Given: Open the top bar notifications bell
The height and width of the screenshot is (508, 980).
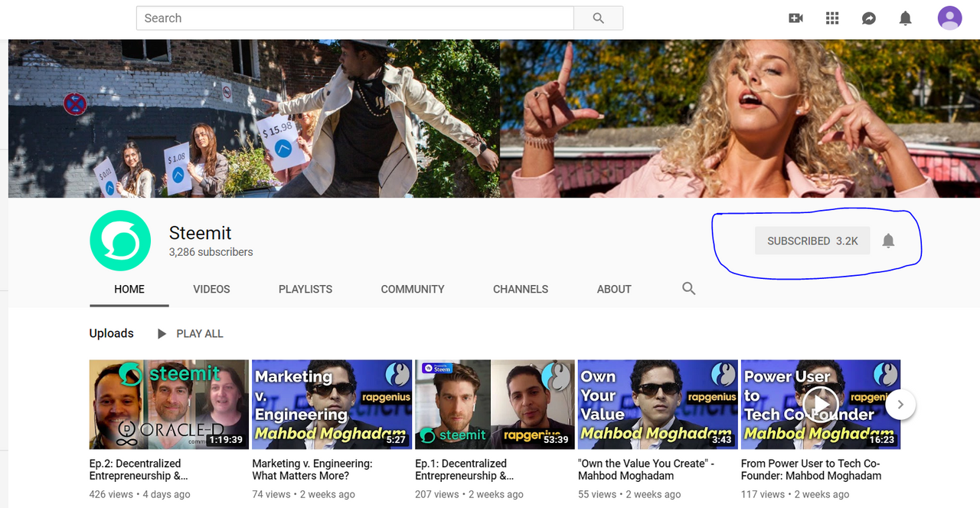Looking at the screenshot, I should click(x=906, y=18).
